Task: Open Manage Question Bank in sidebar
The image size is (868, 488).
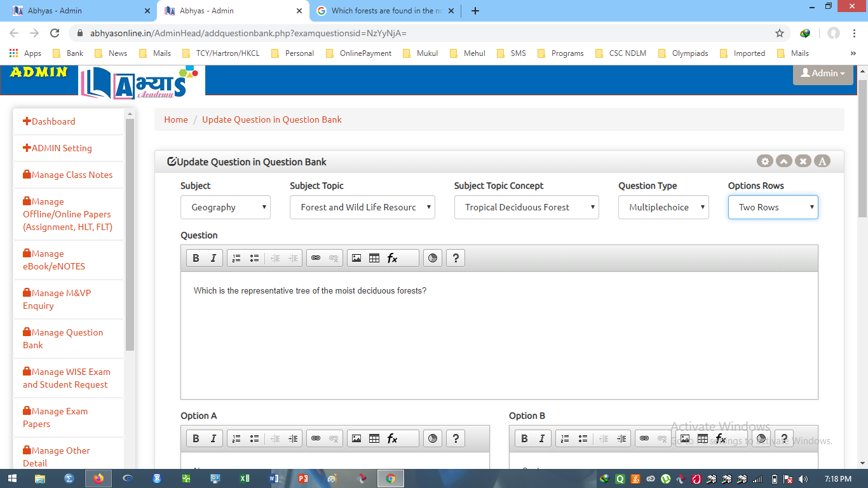Action: click(63, 339)
